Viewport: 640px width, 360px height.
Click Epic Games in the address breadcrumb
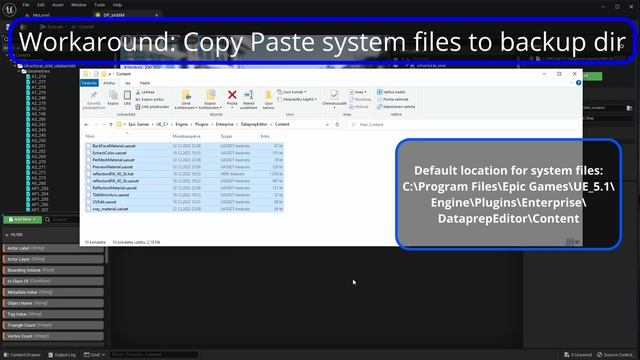pos(139,124)
